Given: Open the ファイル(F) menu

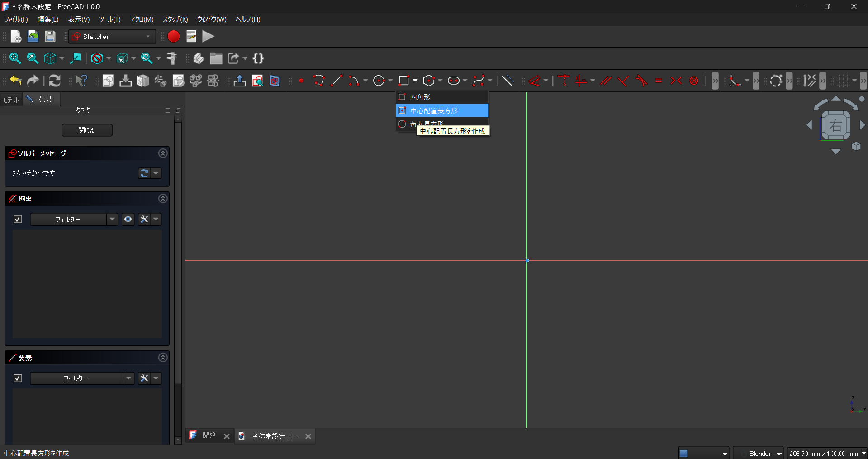Looking at the screenshot, I should coord(16,19).
